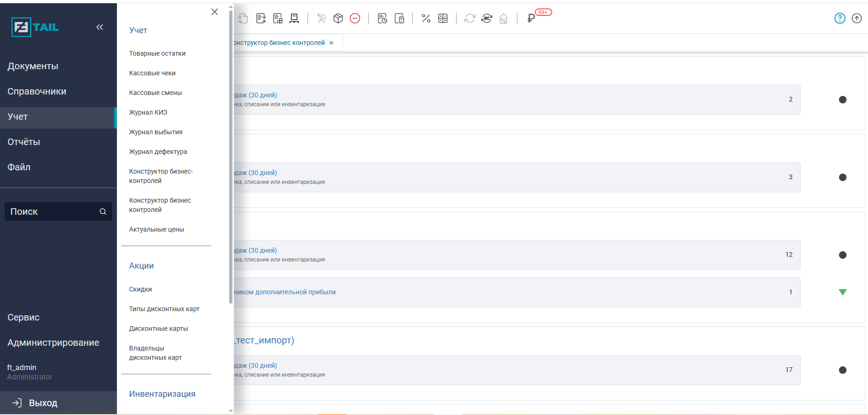868x415 pixels.
Task: Click the percent discounts toolbar icon
Action: 426,18
